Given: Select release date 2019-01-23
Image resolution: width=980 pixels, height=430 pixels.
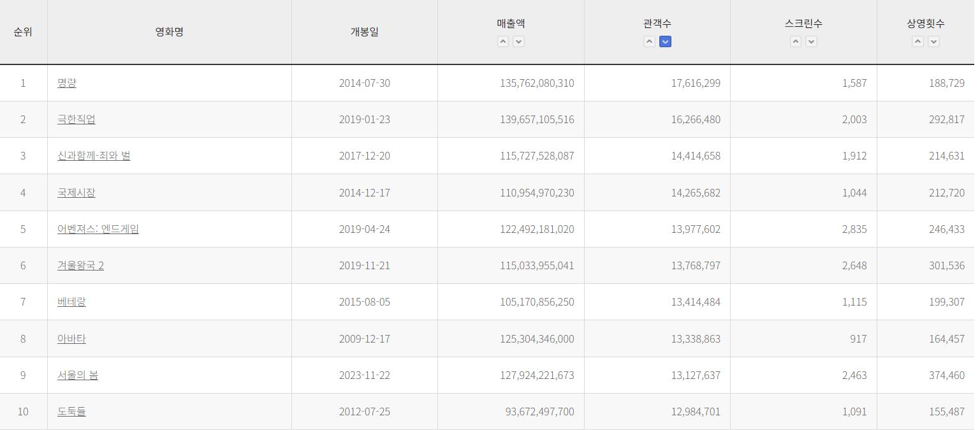Looking at the screenshot, I should click(x=365, y=119).
